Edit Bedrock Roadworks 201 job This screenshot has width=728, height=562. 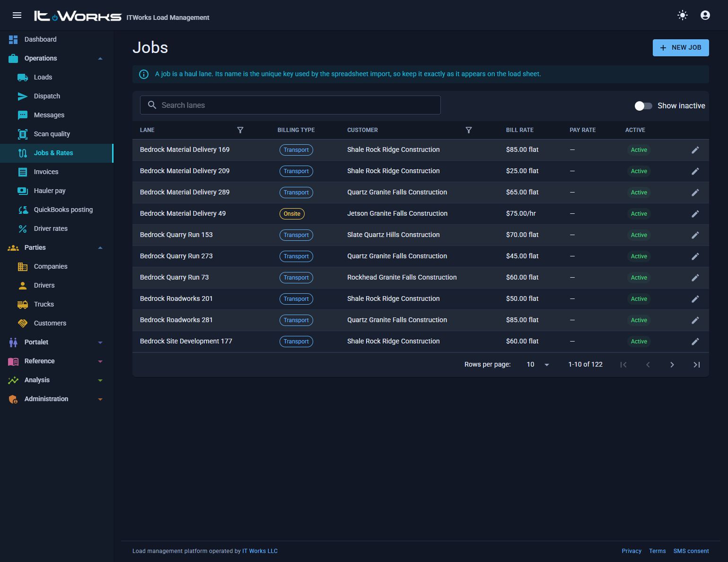[x=695, y=299]
